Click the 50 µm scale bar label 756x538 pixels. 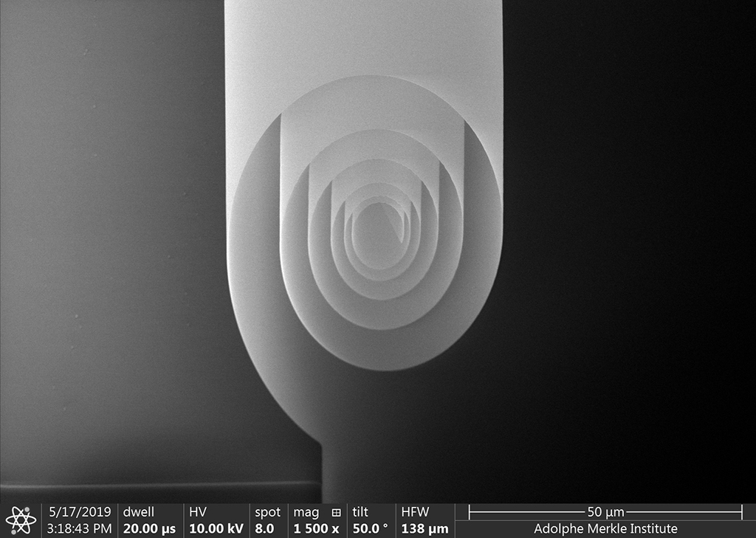point(605,512)
